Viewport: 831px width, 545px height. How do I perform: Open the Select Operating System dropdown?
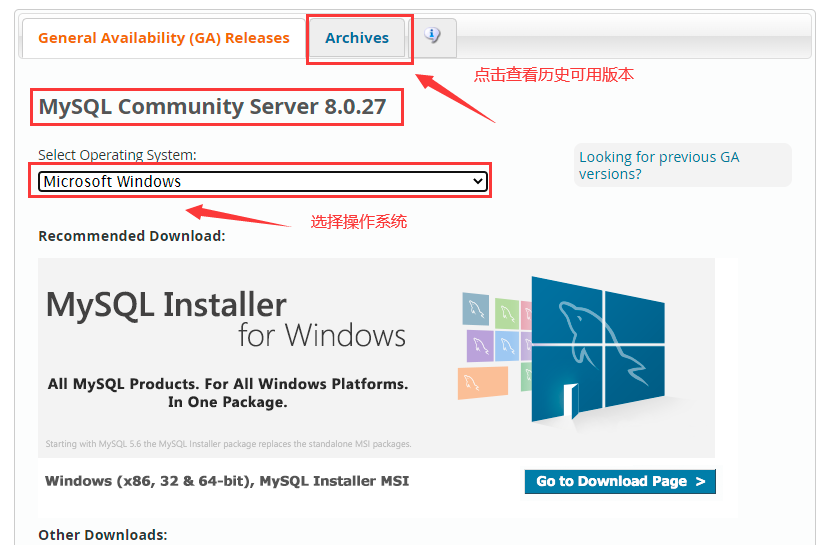263,181
